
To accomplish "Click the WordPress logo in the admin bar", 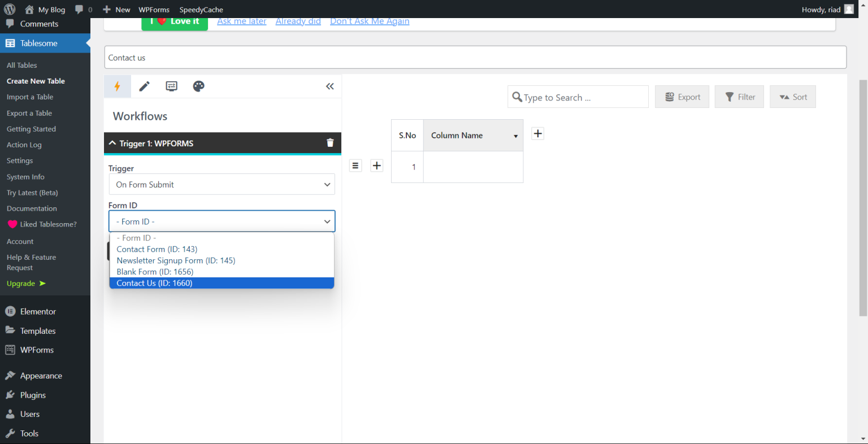I will click(x=9, y=9).
